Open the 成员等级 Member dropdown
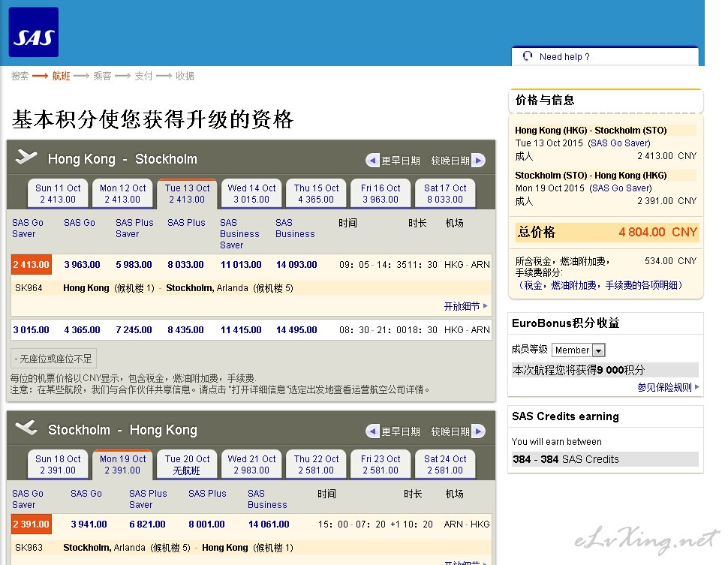Image resolution: width=728 pixels, height=565 pixels. coord(579,350)
